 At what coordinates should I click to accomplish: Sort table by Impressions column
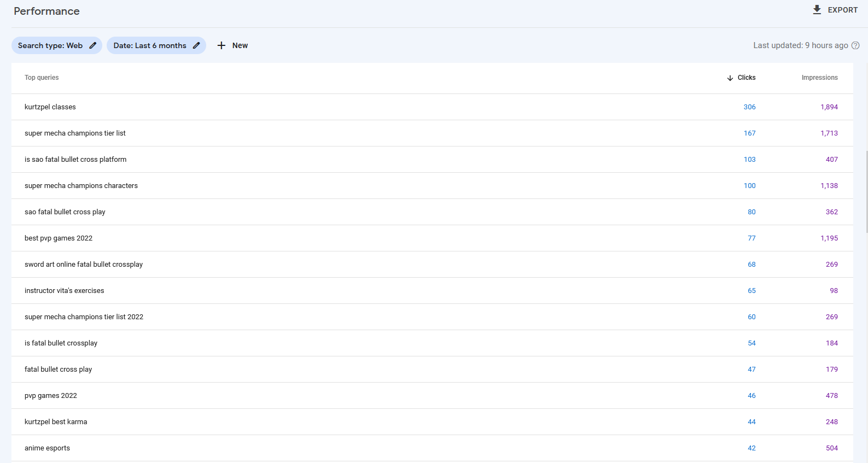[x=819, y=78]
